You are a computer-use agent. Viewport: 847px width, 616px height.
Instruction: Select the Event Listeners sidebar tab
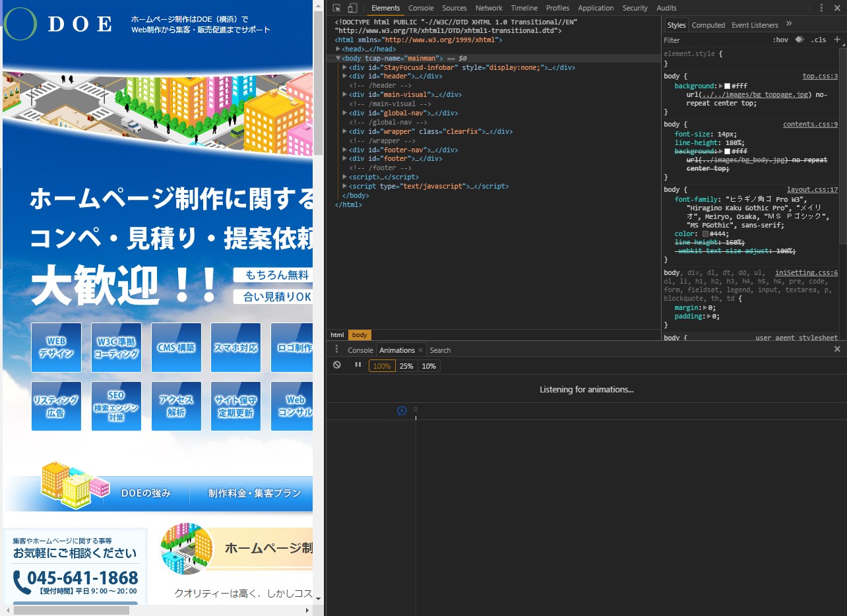[755, 25]
